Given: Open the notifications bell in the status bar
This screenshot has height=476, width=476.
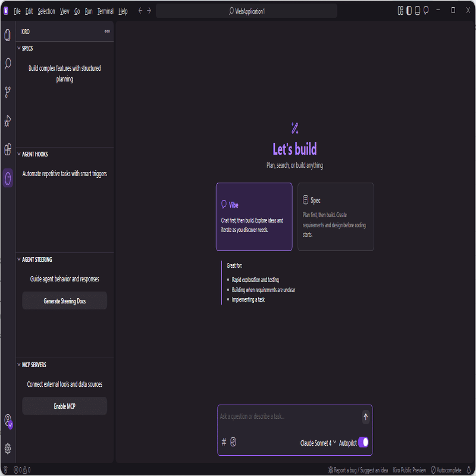Looking at the screenshot, I should pyautogui.click(x=468, y=469).
